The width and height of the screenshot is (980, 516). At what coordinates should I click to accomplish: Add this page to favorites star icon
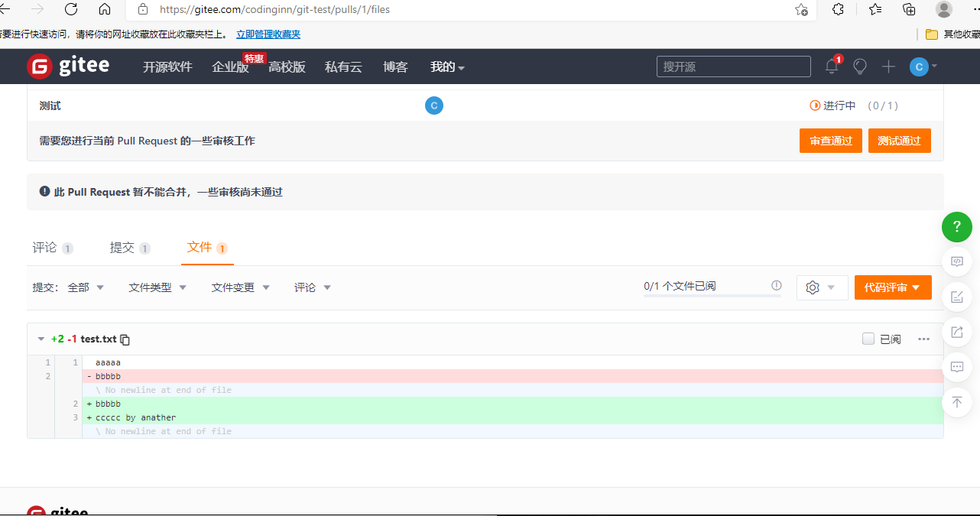pyautogui.click(x=801, y=9)
